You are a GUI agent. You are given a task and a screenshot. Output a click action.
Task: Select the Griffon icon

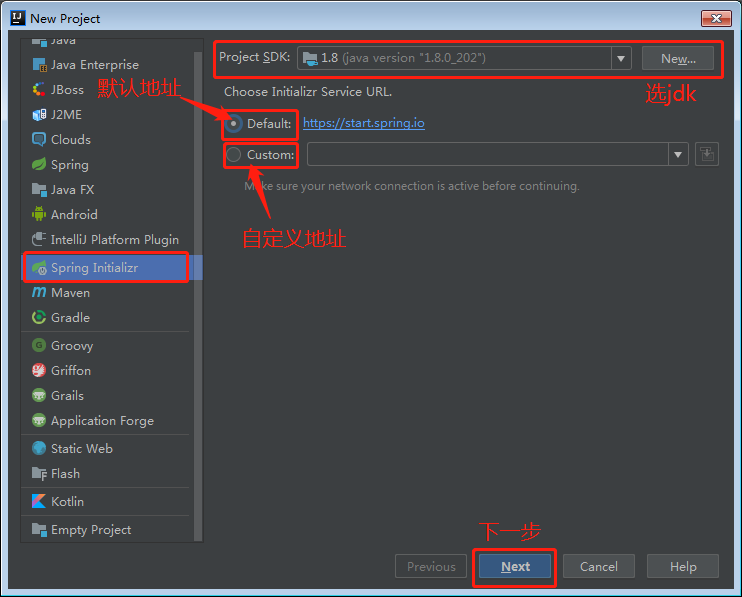pyautogui.click(x=39, y=370)
